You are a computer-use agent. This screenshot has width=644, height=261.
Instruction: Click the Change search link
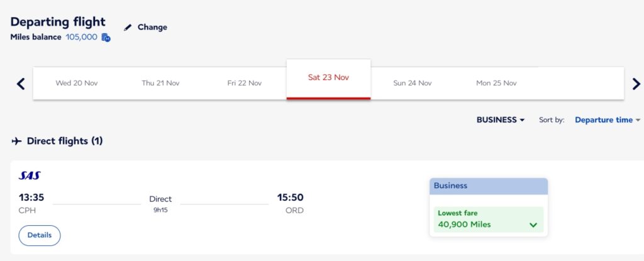152,27
